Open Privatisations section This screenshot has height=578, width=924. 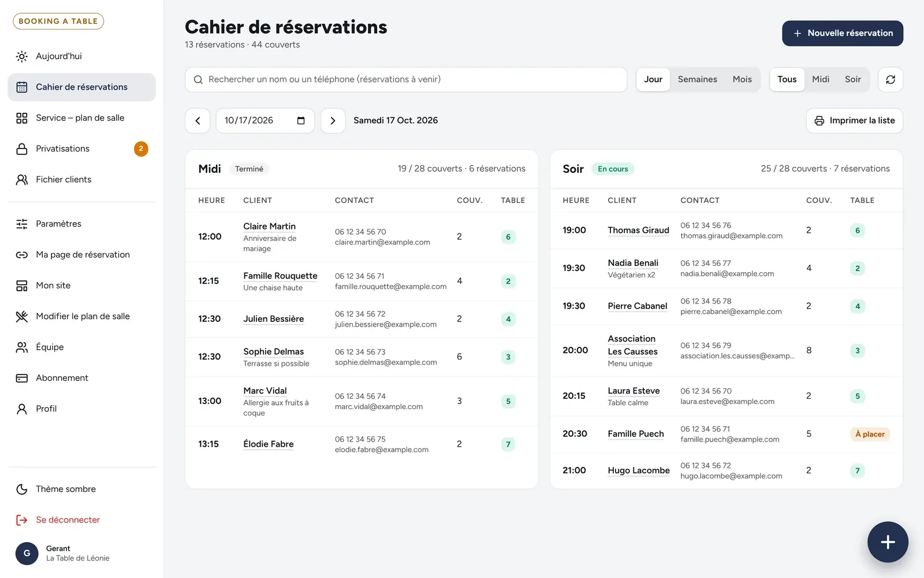coord(82,149)
